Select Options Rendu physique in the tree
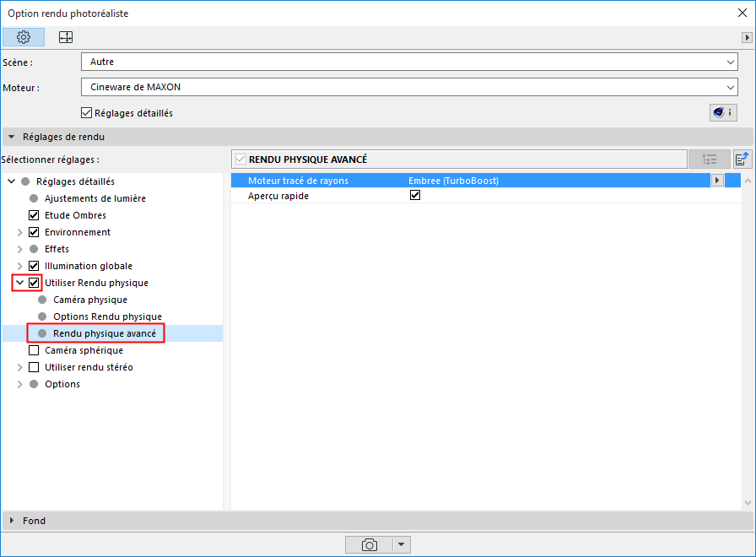756x557 pixels. [107, 316]
